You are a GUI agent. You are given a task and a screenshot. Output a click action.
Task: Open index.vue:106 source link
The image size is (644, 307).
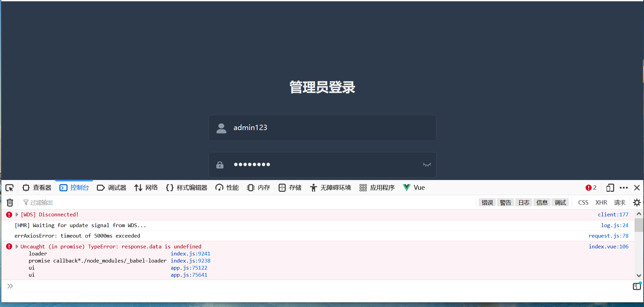tap(608, 246)
